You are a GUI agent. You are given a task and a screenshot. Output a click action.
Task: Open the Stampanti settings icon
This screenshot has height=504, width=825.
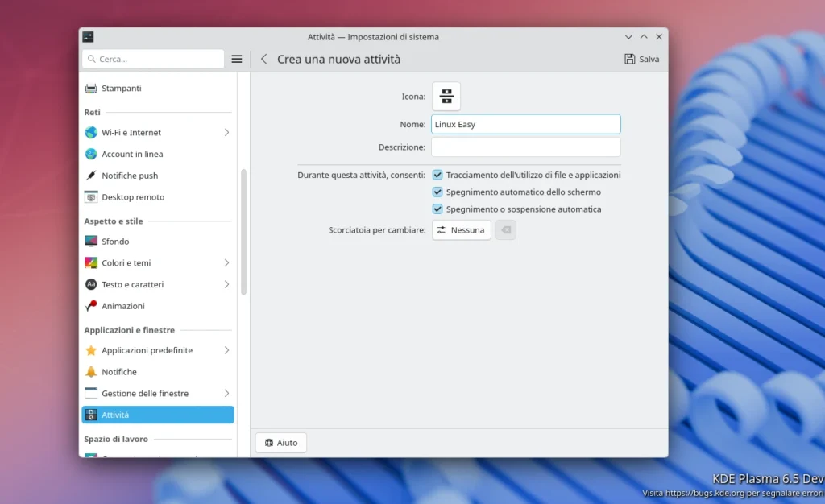[90, 88]
